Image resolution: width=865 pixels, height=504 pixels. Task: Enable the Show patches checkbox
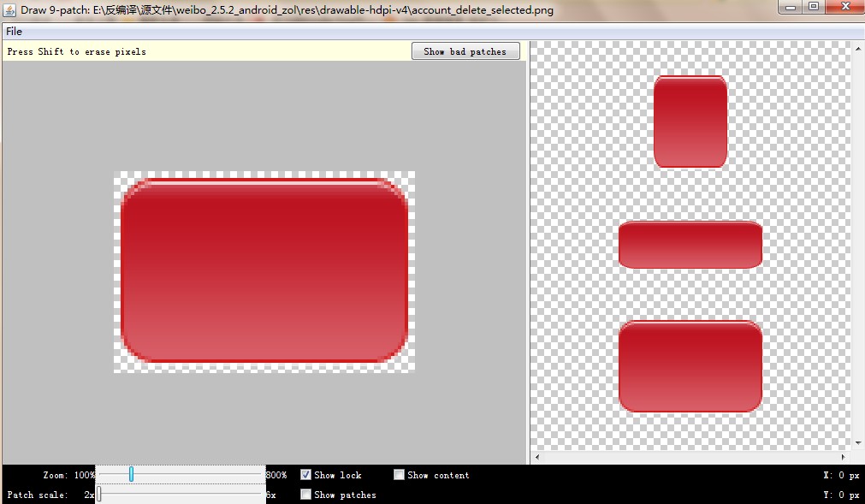(x=305, y=494)
